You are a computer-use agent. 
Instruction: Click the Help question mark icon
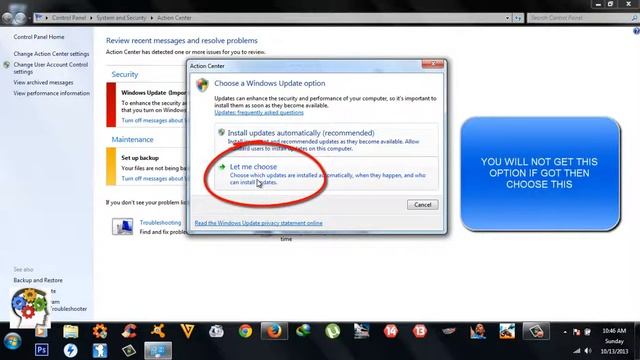point(636,31)
